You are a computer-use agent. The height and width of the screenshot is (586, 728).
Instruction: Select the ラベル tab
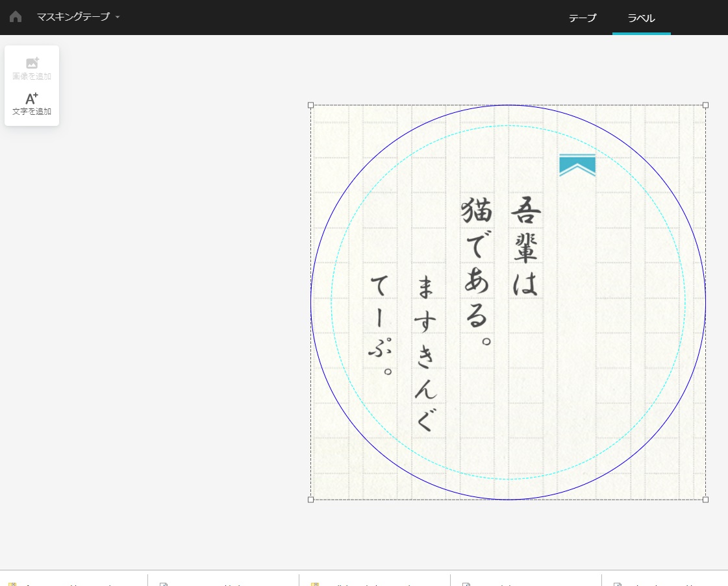(641, 18)
